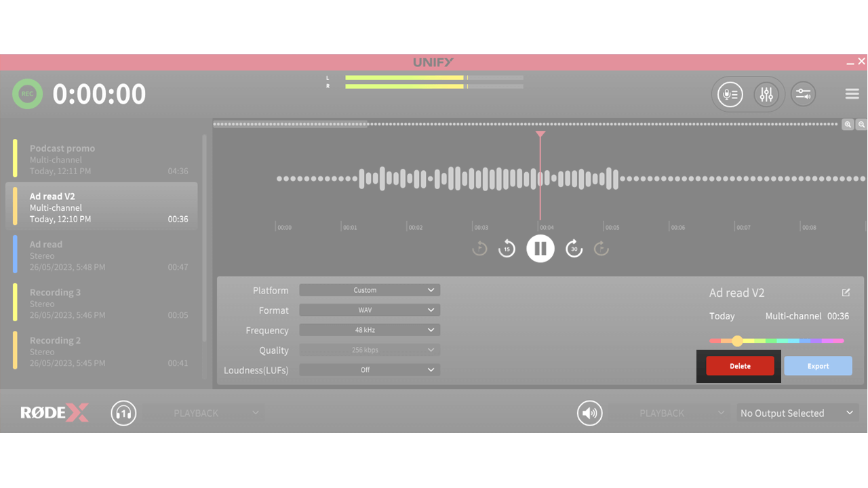Viewport: 868px width, 488px height.
Task: Open the Format dropdown
Action: click(370, 310)
